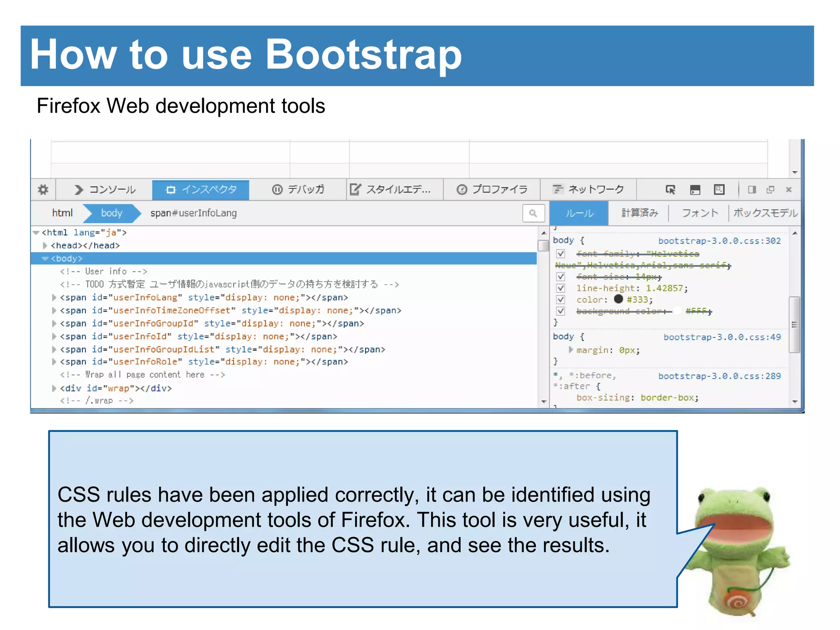Activate the element picker icon
The width and height of the screenshot is (840, 630).
click(670, 189)
